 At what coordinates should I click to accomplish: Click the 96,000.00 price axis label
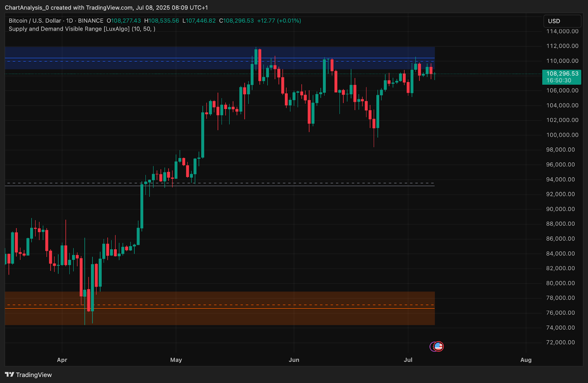pyautogui.click(x=560, y=165)
